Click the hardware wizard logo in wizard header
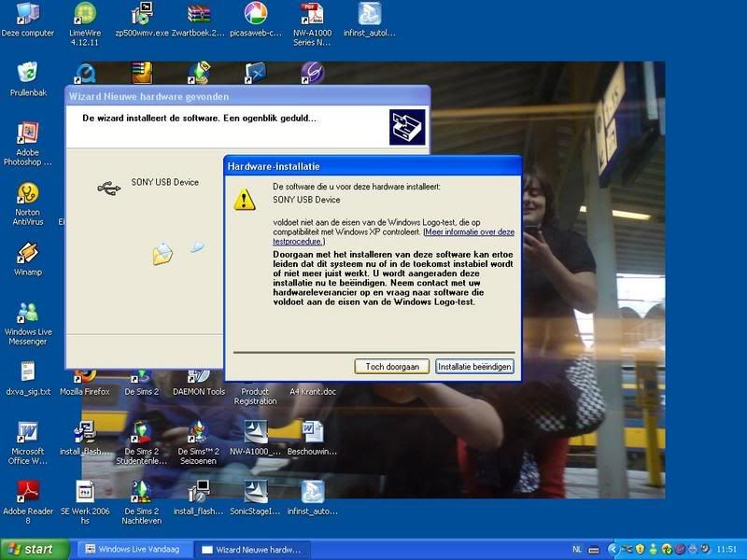This screenshot has width=747, height=560. click(407, 128)
